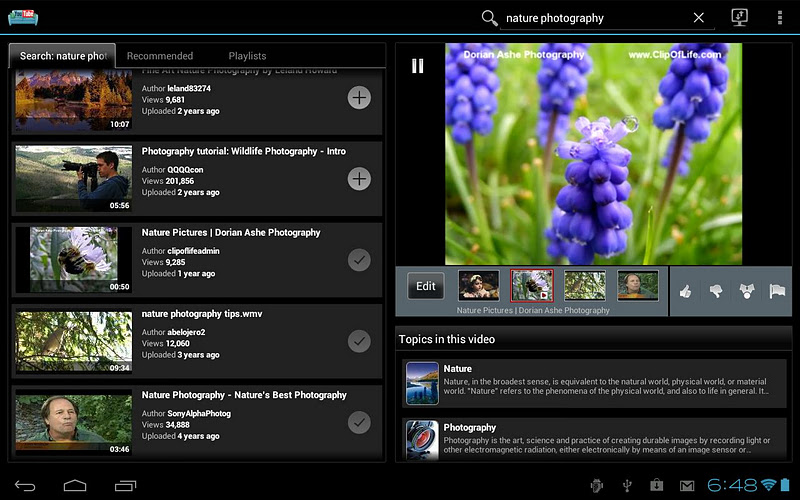This screenshot has width=800, height=500.
Task: Click the medal favorite icon
Action: pyautogui.click(x=746, y=291)
